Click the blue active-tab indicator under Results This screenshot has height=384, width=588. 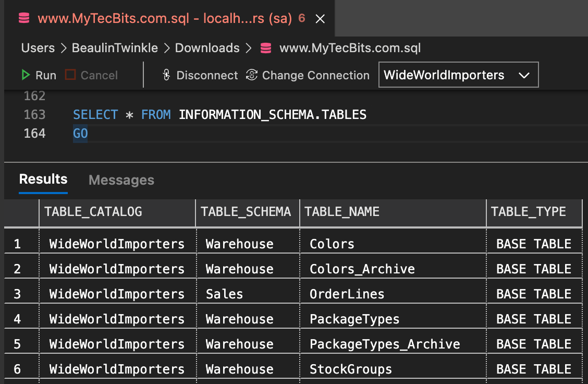tap(43, 193)
